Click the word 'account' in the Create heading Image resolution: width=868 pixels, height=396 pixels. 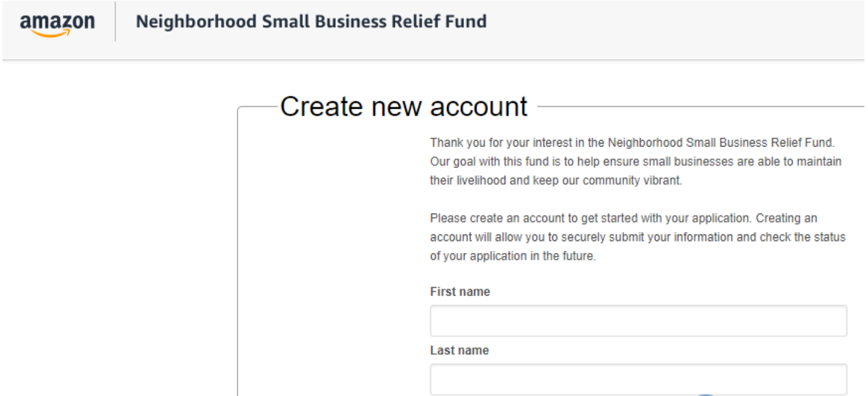tap(478, 106)
